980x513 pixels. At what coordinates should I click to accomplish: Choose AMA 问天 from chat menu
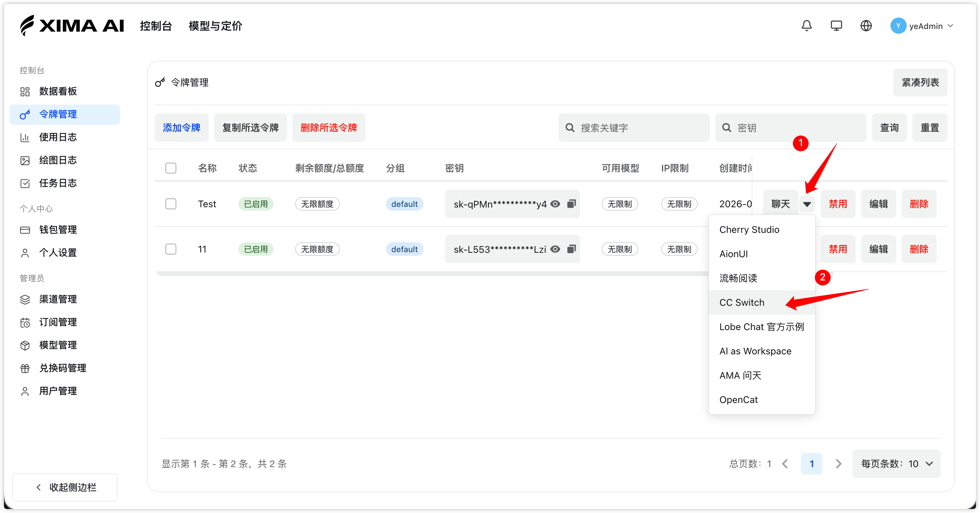click(762, 376)
